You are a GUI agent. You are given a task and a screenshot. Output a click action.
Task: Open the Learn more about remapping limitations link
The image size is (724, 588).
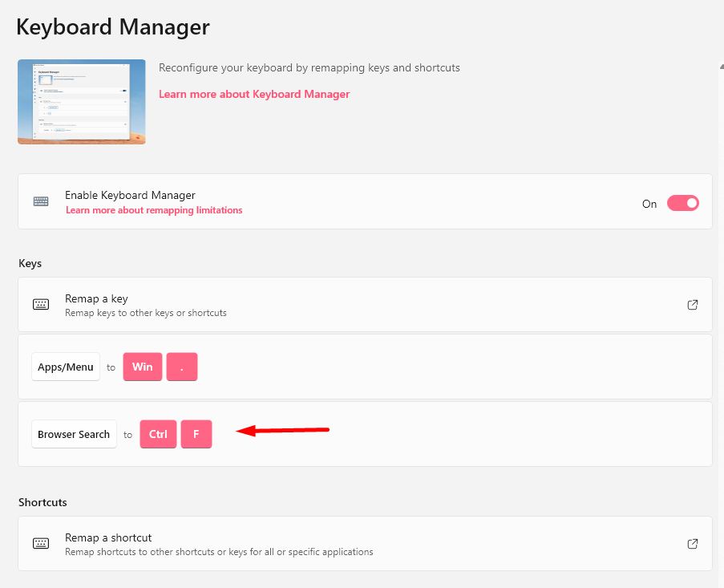click(154, 209)
